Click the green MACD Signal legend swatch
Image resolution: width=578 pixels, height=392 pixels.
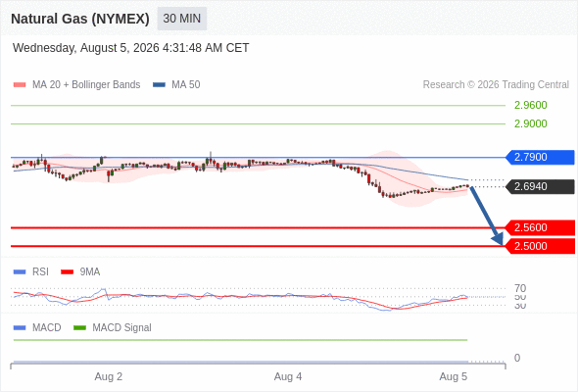(x=79, y=328)
